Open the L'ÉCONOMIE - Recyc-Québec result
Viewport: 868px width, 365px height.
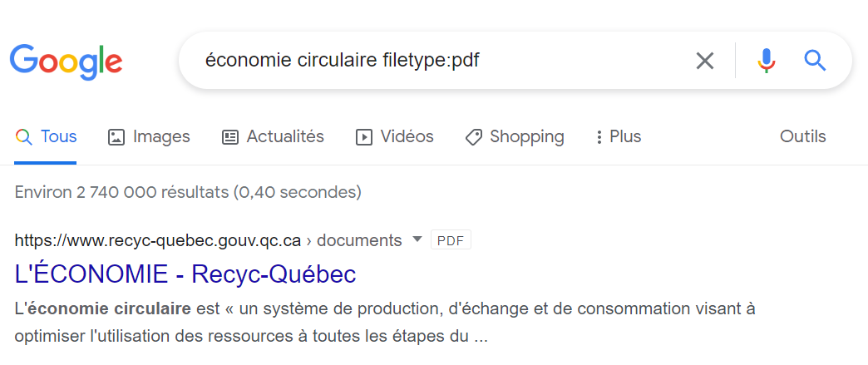(185, 274)
